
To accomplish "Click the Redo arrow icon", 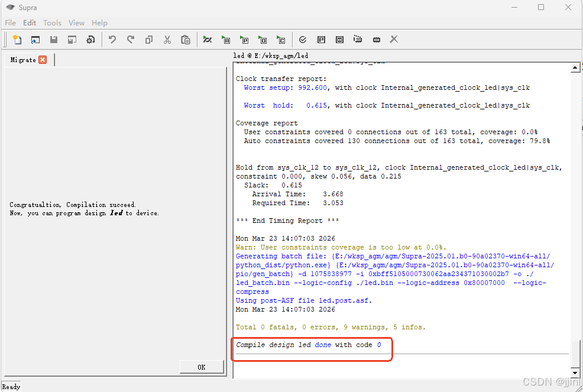I will (x=131, y=40).
